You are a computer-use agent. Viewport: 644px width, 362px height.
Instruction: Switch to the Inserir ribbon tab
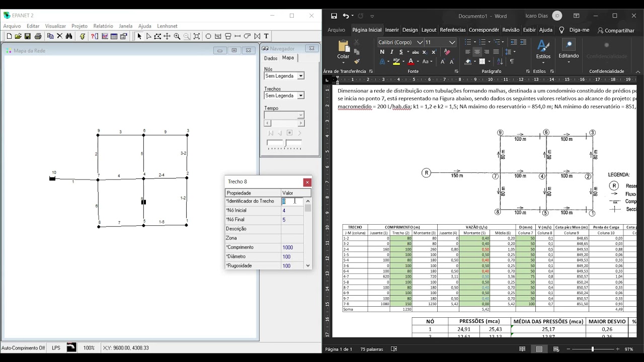pos(392,30)
